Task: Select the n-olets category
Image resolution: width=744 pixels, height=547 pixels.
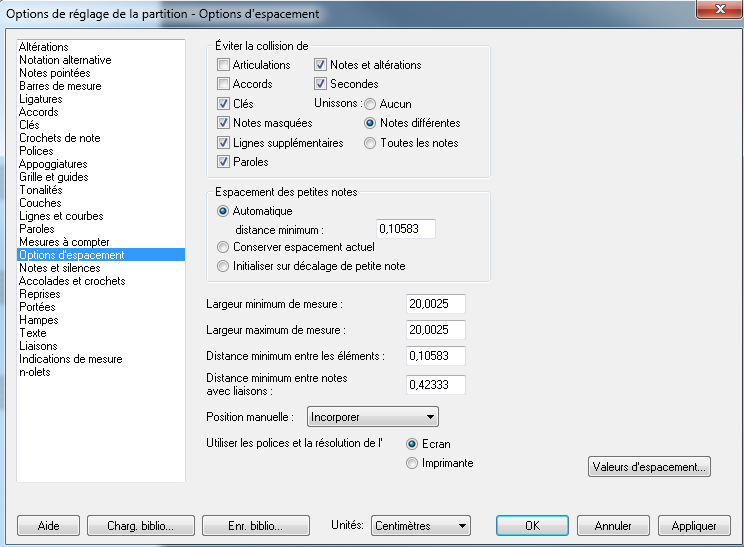Action: (x=35, y=372)
